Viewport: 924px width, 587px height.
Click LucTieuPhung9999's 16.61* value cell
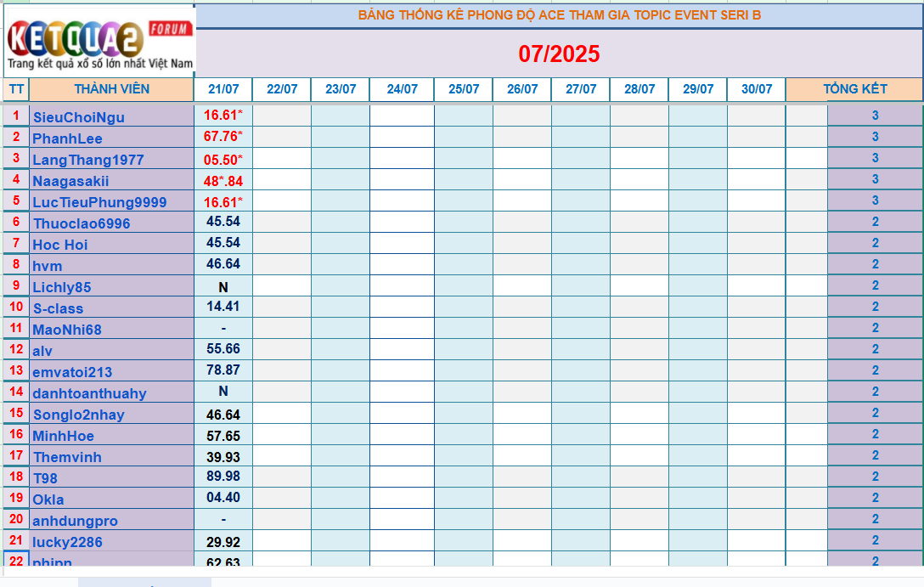click(223, 200)
